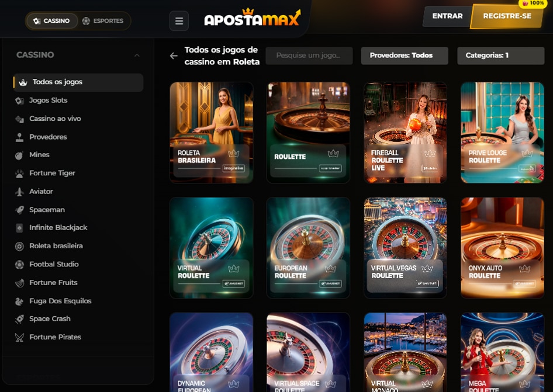Click Amusnet provider badge on Virtual Roulette
The width and height of the screenshot is (553, 392).
click(x=233, y=283)
